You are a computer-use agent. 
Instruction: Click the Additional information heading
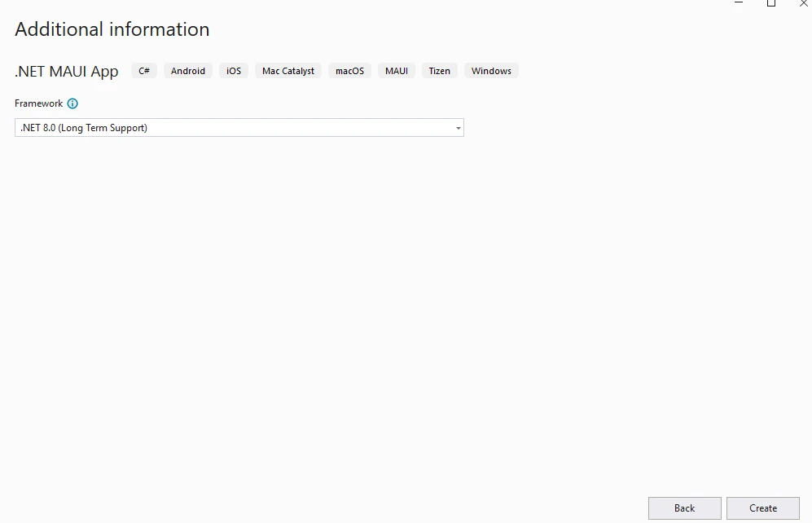[x=112, y=29]
